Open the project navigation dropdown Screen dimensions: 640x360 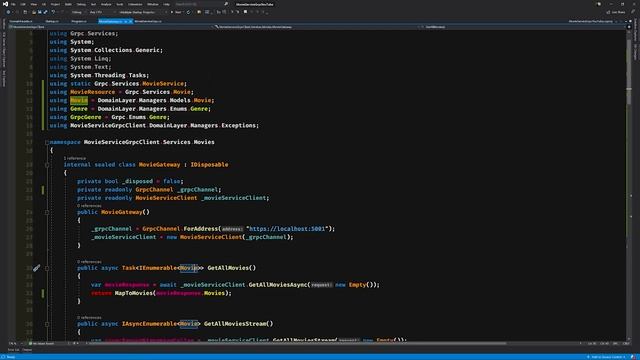(x=110, y=27)
